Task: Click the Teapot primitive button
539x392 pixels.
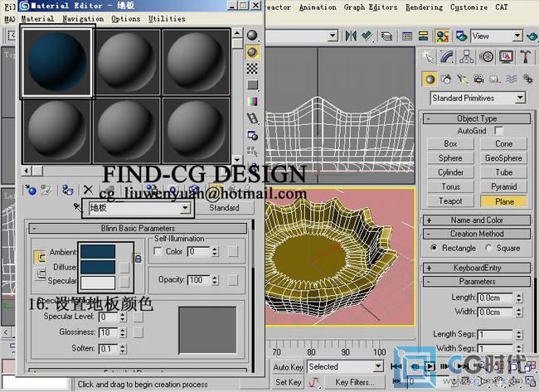Action: pyautogui.click(x=450, y=201)
